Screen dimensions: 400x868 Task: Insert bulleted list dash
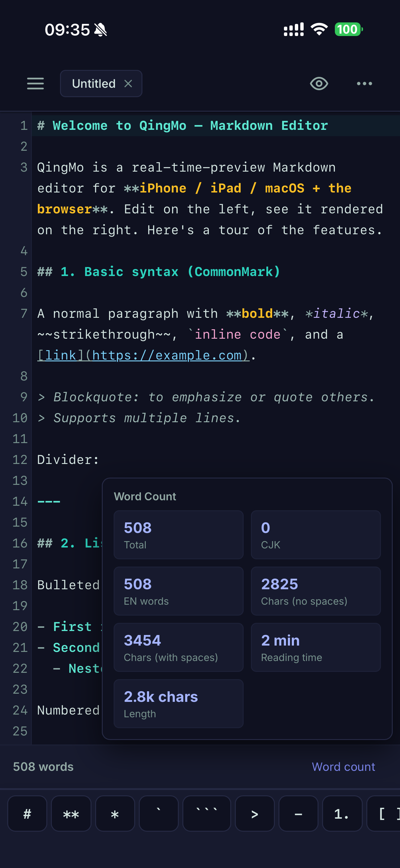tap(298, 814)
